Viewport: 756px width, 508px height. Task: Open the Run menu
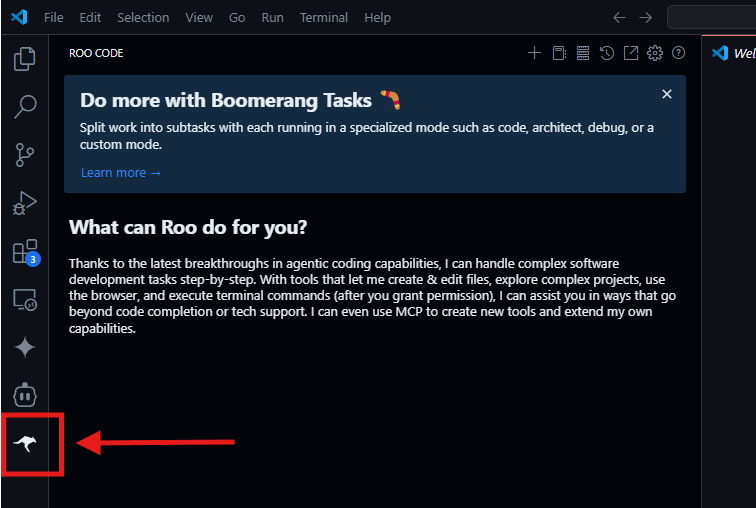[x=272, y=18]
